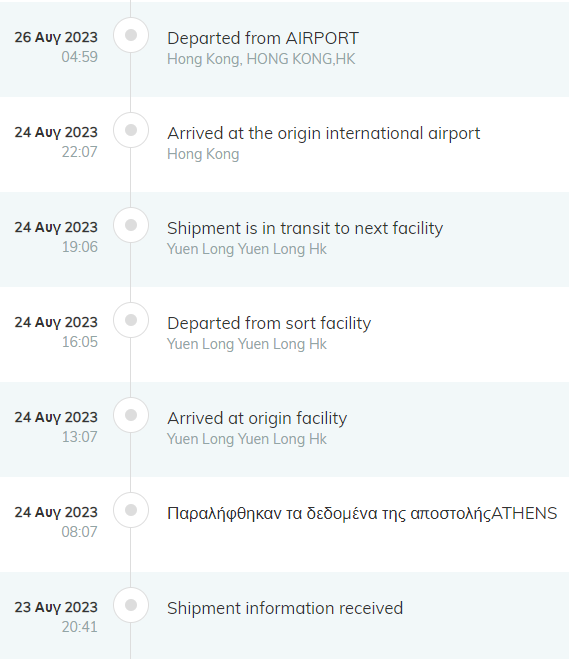
Task: Click the 23 Αυγ 2023 date label
Action: 56,607
